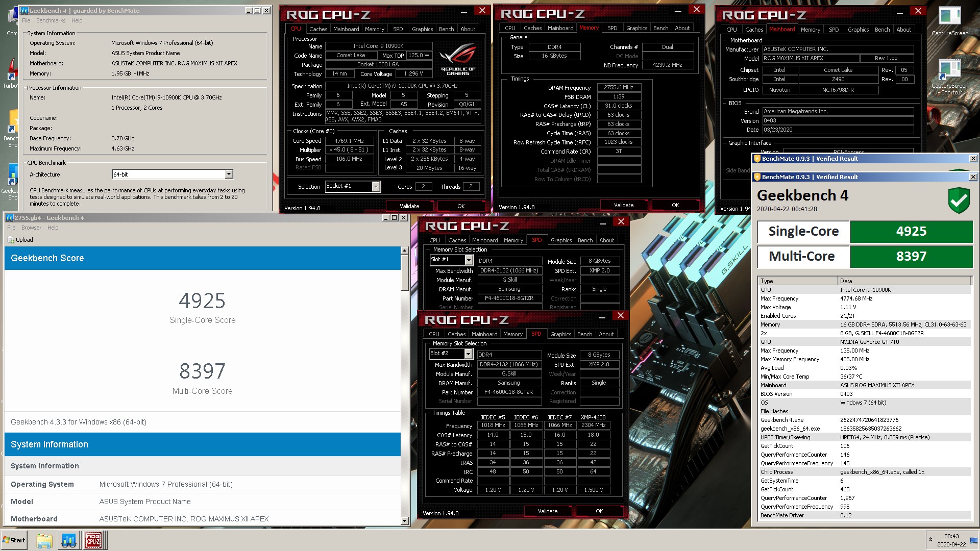Click the HPET Timer/Skewing row in BenchMate
This screenshot has width=980, height=551.
coord(865,437)
